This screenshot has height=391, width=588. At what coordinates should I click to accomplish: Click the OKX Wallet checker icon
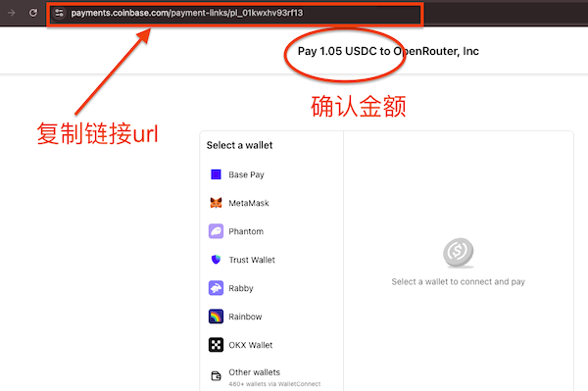pyautogui.click(x=216, y=345)
